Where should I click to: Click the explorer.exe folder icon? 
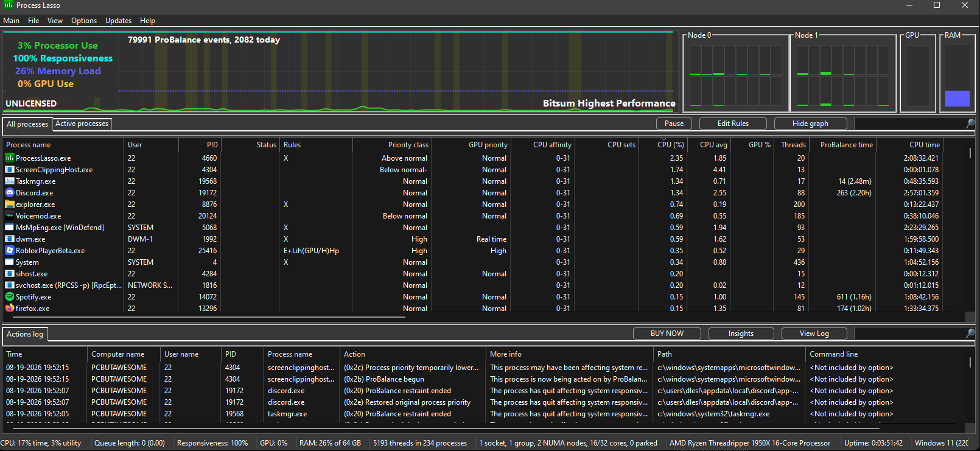click(10, 205)
